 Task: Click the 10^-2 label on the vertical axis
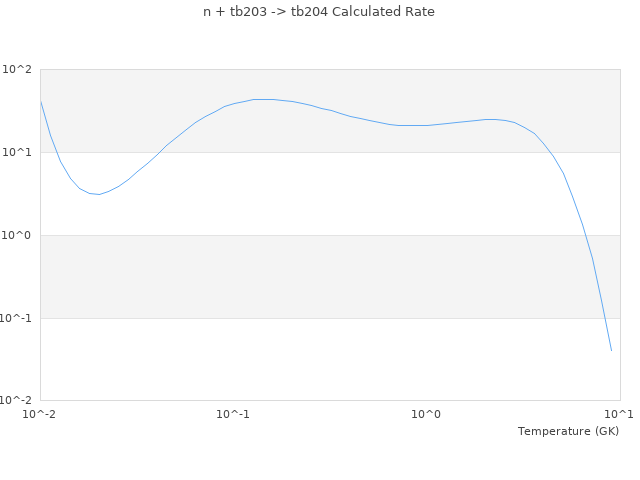(x=15, y=401)
